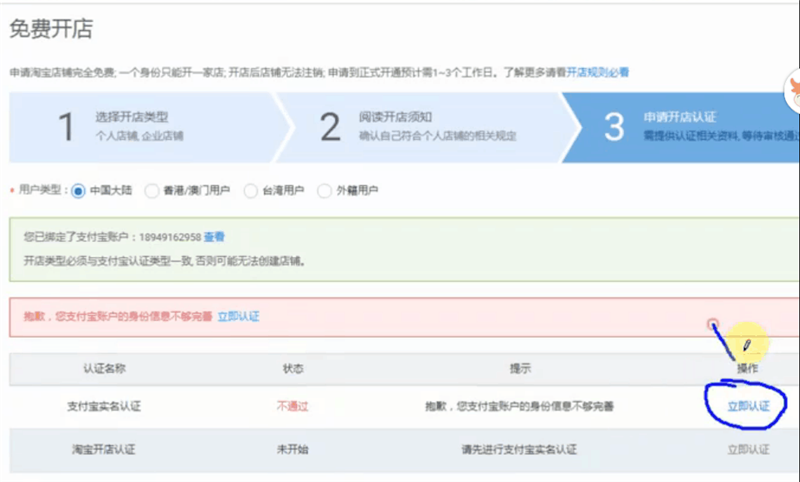
Task: Choose the 台湾用户 radio option
Action: (x=251, y=191)
